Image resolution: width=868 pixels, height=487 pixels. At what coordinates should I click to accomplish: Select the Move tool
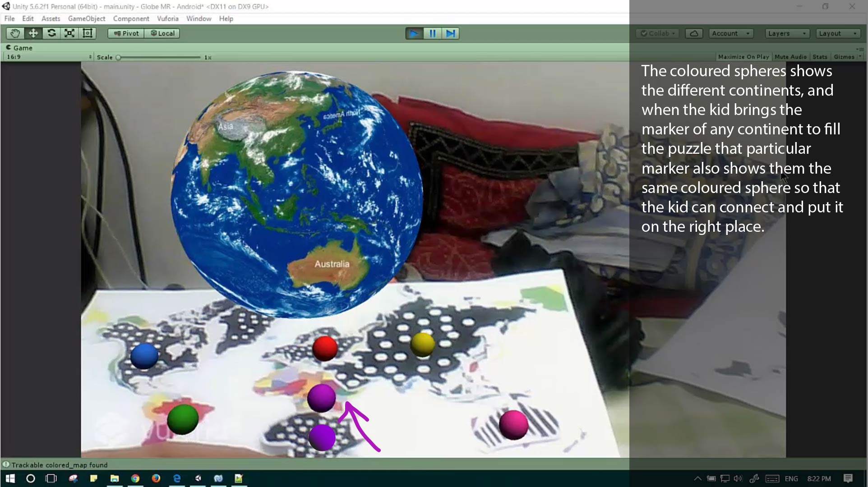(32, 33)
